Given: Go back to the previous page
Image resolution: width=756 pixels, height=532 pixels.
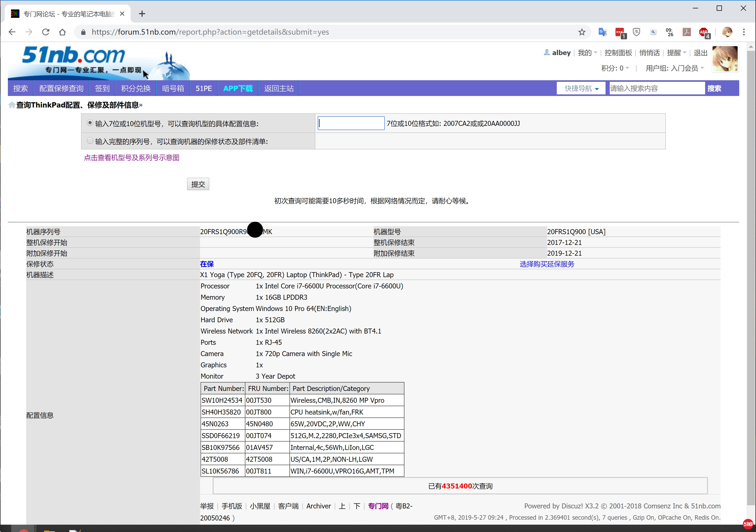Looking at the screenshot, I should point(12,32).
